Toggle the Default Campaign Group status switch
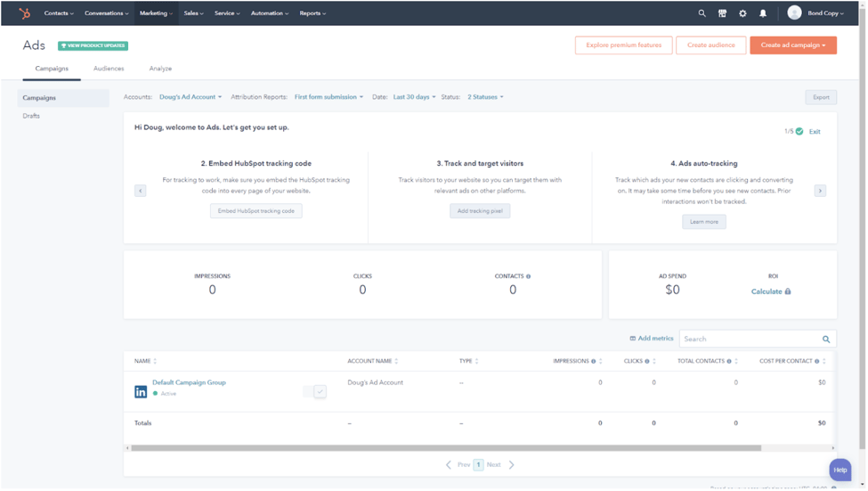The height and width of the screenshot is (491, 868). (x=314, y=391)
